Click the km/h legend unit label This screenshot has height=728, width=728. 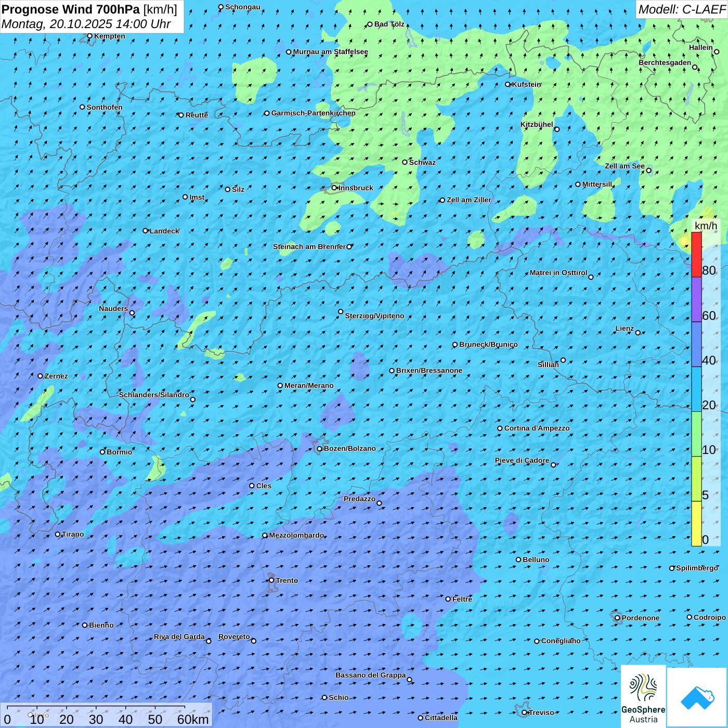[706, 226]
